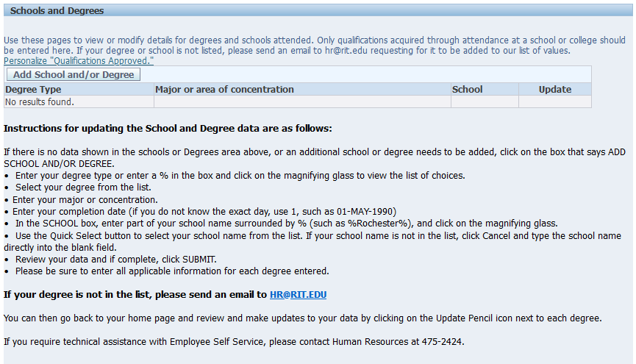Click the bold Instructions for updating heading
This screenshot has height=364, width=636.
pos(168,129)
